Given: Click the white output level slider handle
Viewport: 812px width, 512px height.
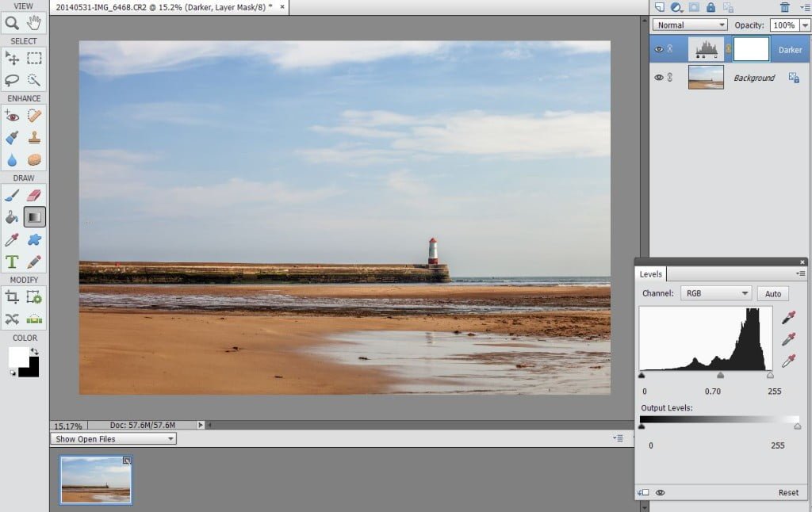Looking at the screenshot, I should click(798, 426).
